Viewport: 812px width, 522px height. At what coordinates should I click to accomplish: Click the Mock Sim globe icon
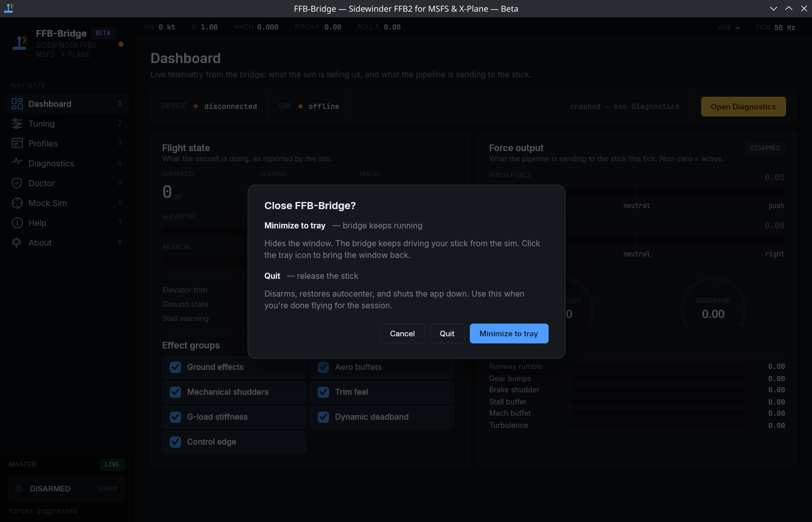17,203
